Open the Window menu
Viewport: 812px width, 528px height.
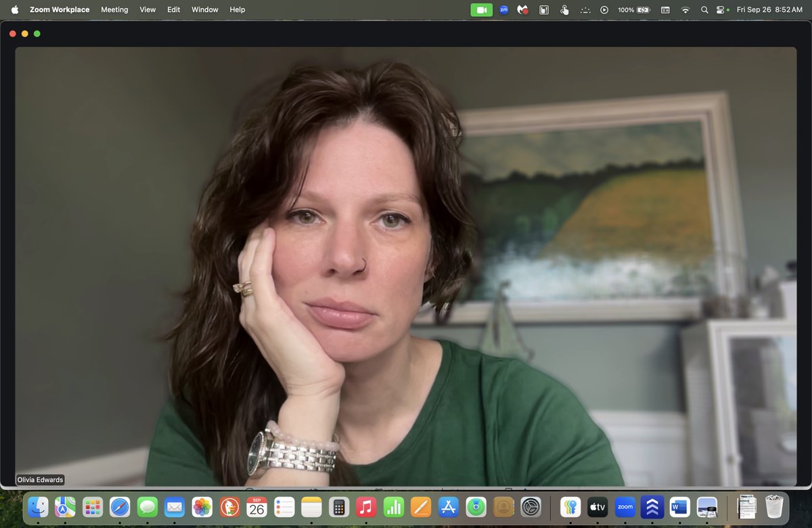pyautogui.click(x=205, y=9)
